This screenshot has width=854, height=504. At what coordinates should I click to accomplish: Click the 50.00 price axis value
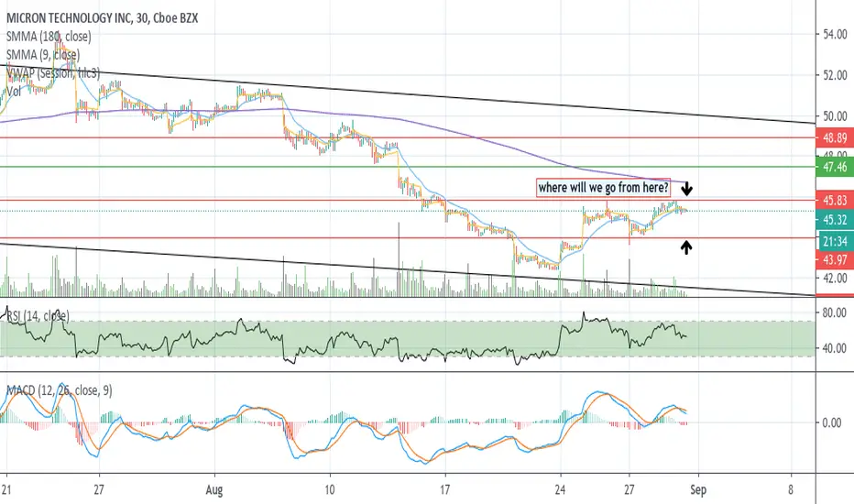coord(835,116)
